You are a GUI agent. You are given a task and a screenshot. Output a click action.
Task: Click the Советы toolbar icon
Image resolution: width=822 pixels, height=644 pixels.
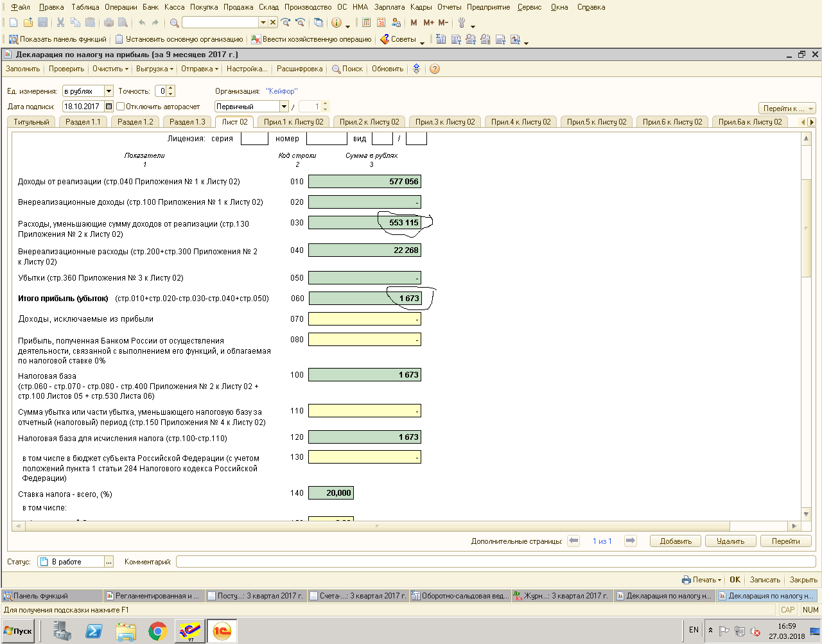pyautogui.click(x=385, y=39)
